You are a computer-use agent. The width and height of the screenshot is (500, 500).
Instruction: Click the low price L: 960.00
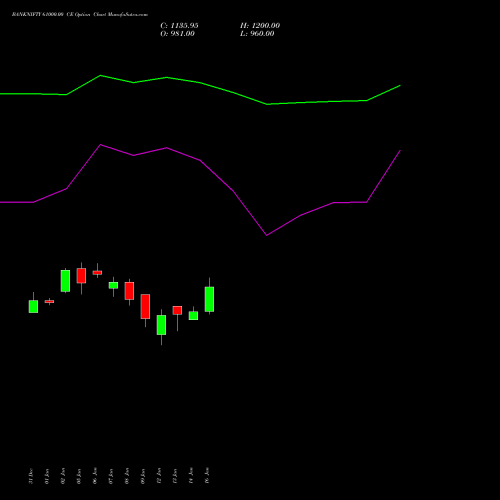coord(257,34)
